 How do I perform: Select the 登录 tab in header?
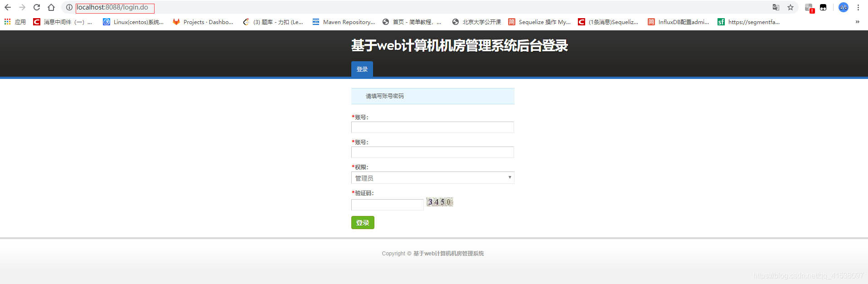click(362, 69)
